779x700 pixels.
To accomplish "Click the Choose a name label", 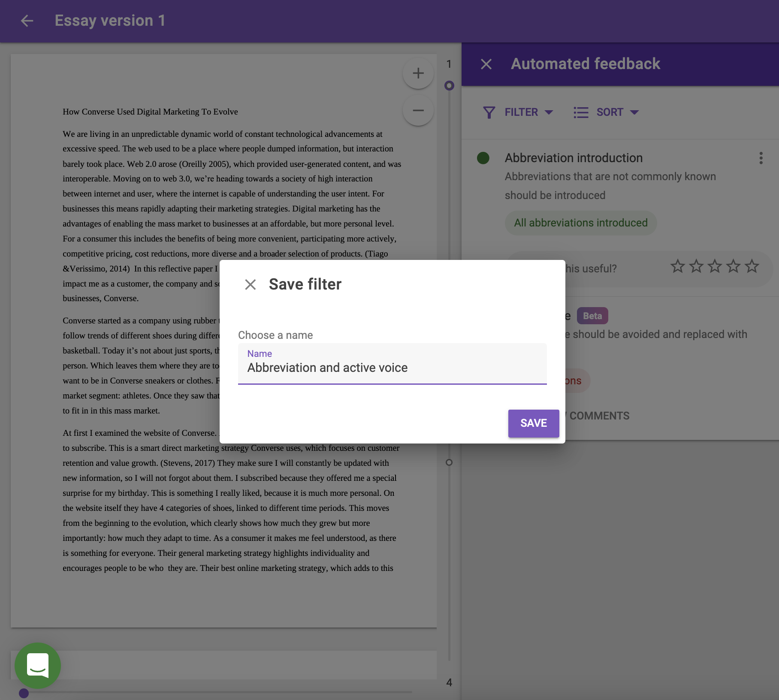I will [275, 335].
